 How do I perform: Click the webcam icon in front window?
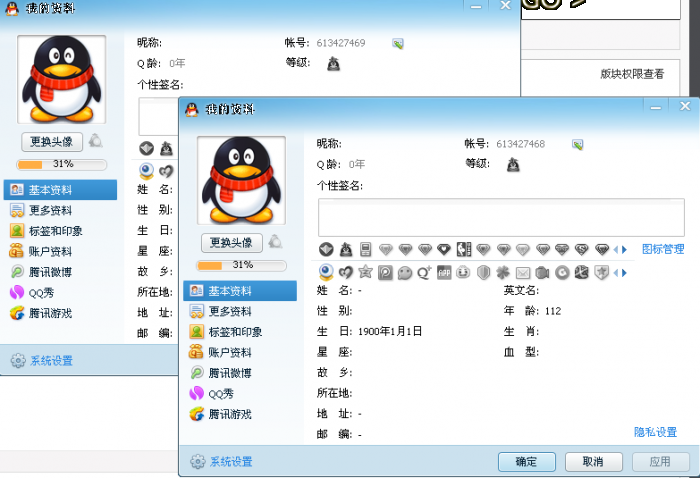pos(326,272)
